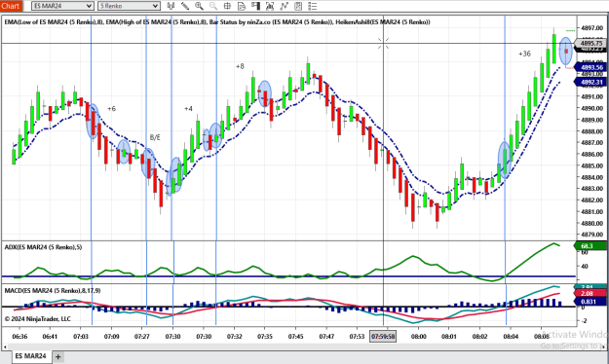
Task: Click the B/E trade annotation
Action: 155,137
